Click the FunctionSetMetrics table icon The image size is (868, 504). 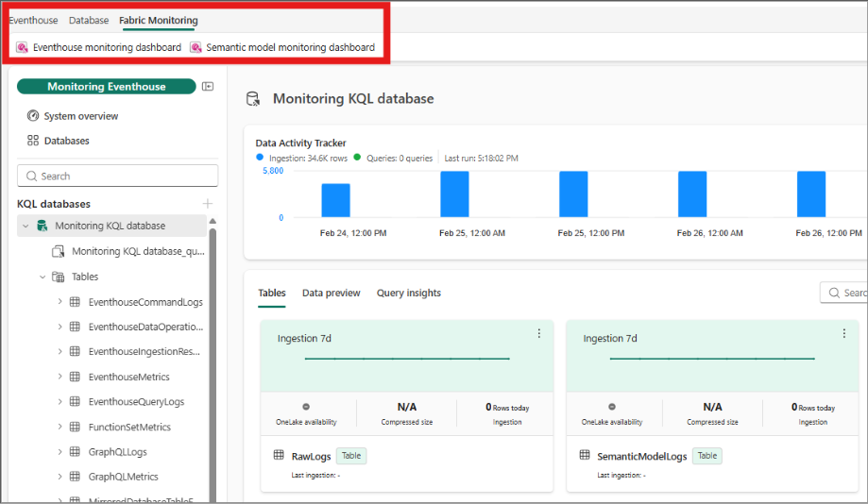pos(75,427)
